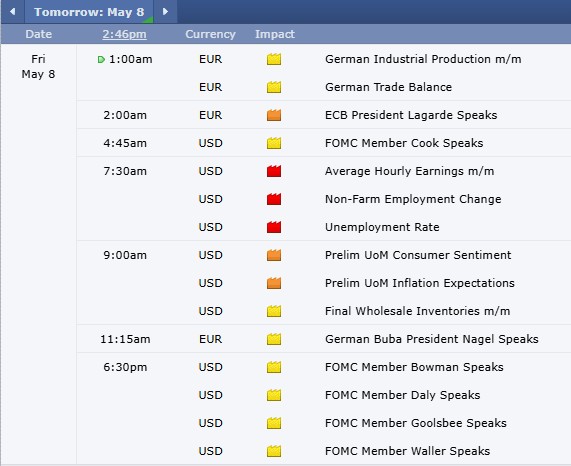Screen dimensions: 571x466
Task: Click impact icon for FOMC Member Goolsbee
Action: coord(274,424)
